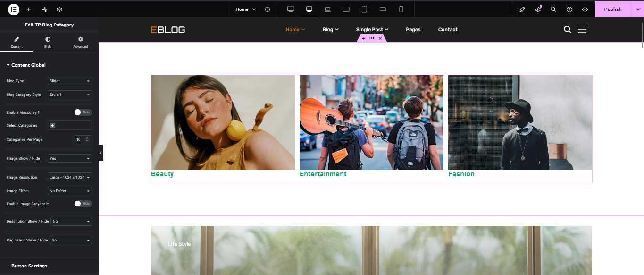Image resolution: width=644 pixels, height=275 pixels.
Task: Toggle Enable Massonry switch
Action: (83, 112)
